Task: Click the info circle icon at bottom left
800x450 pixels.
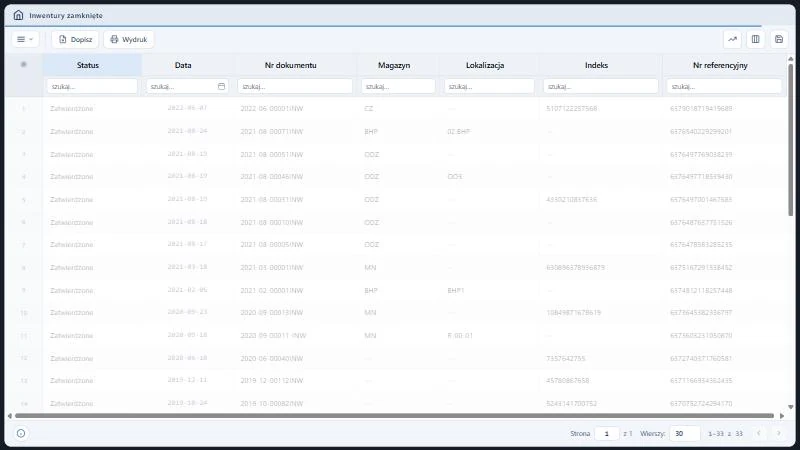Action: 21,433
